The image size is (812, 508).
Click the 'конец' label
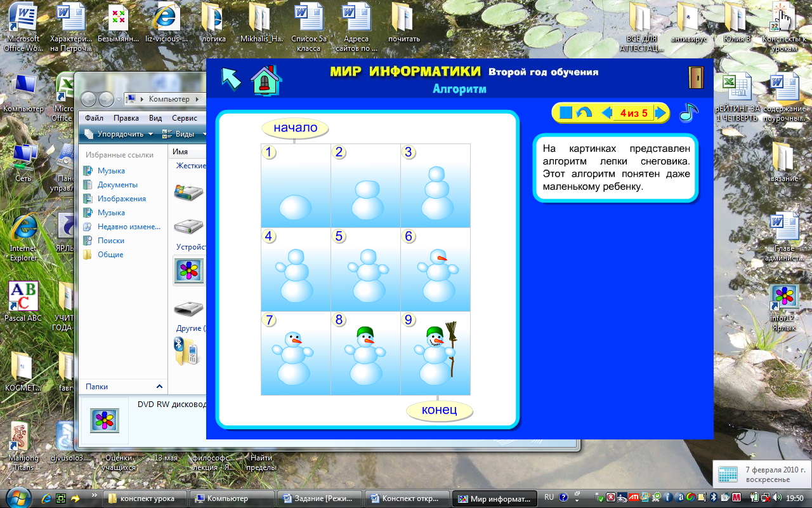[x=440, y=410]
